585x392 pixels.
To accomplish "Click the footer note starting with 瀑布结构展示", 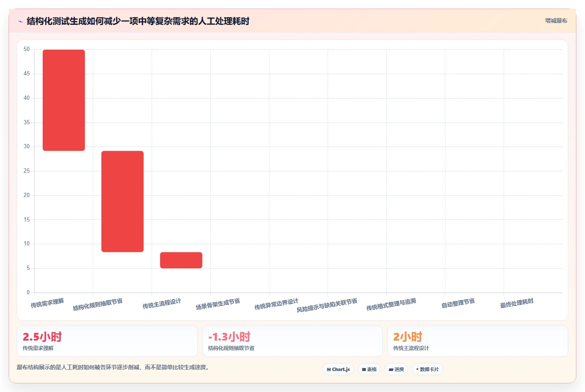I will tap(113, 368).
